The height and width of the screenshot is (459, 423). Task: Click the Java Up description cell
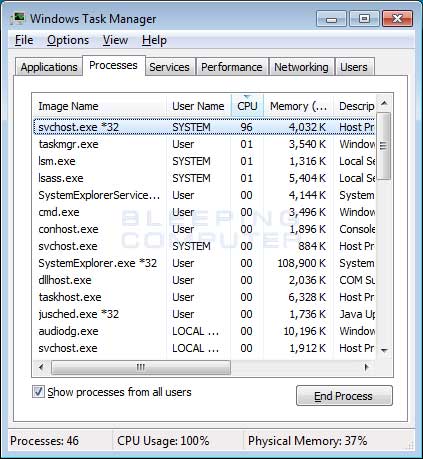click(x=357, y=314)
